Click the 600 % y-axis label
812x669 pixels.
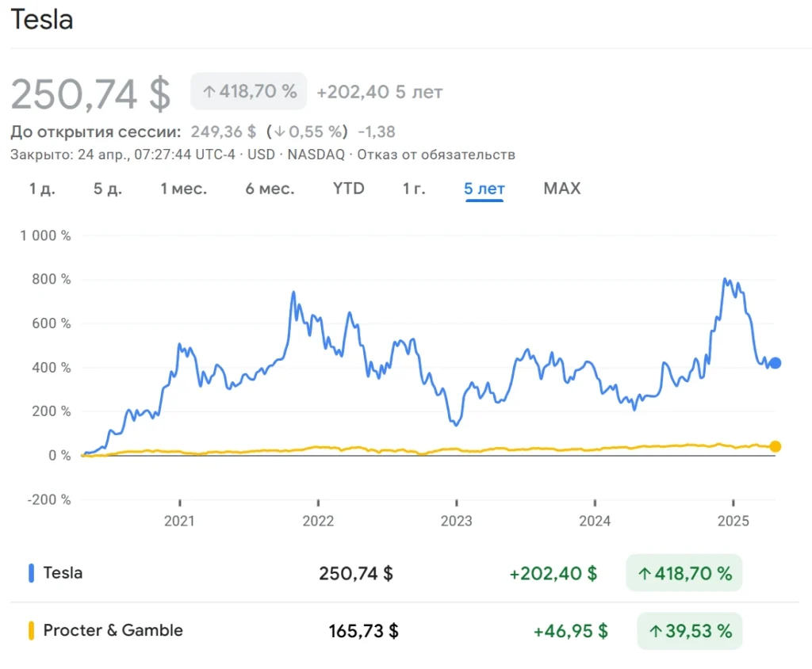pyautogui.click(x=52, y=323)
